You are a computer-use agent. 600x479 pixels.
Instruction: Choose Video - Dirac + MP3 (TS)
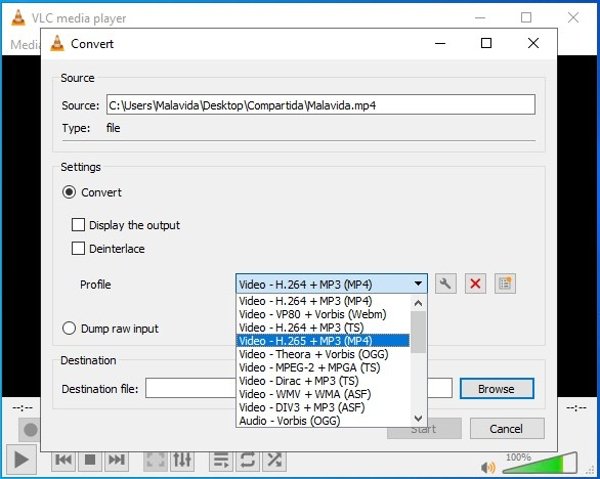click(323, 381)
